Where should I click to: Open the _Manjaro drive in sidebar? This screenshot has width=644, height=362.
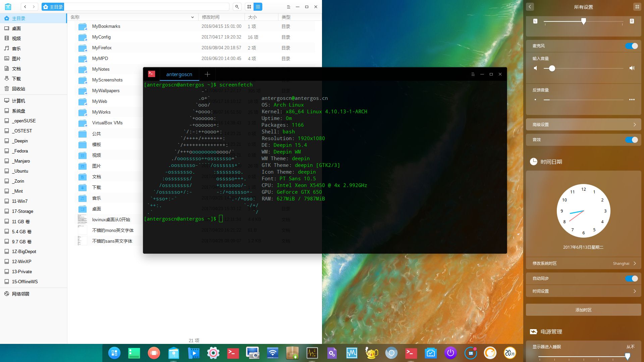[34, 161]
